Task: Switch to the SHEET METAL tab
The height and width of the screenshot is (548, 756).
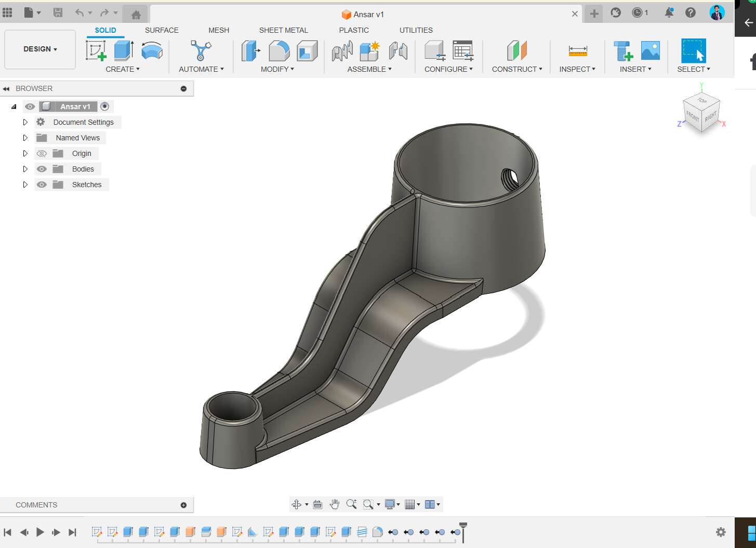Action: click(x=283, y=30)
